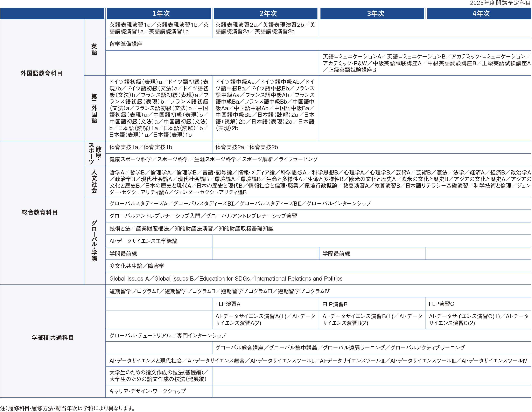Click the 3年次 column header

click(x=372, y=13)
